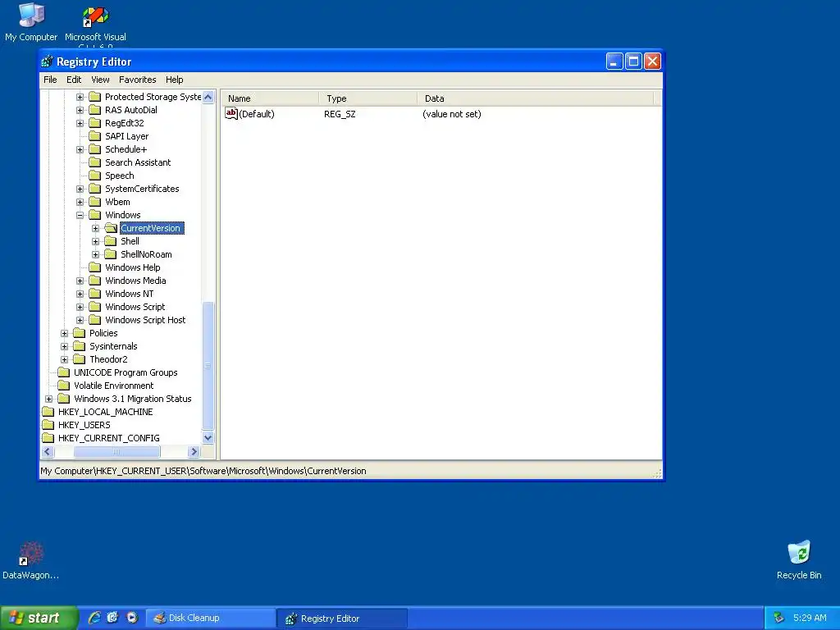
Task: Expand Windows 3.1 Migration Status key
Action: pos(48,399)
